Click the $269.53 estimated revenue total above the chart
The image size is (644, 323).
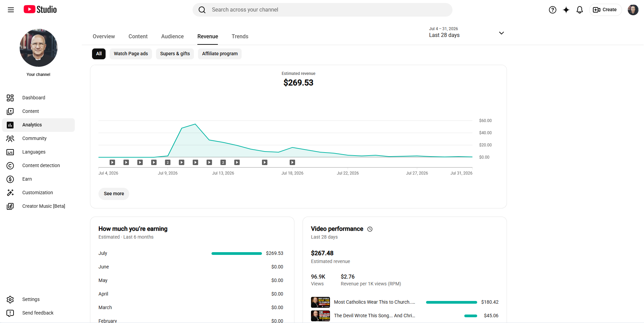[298, 83]
